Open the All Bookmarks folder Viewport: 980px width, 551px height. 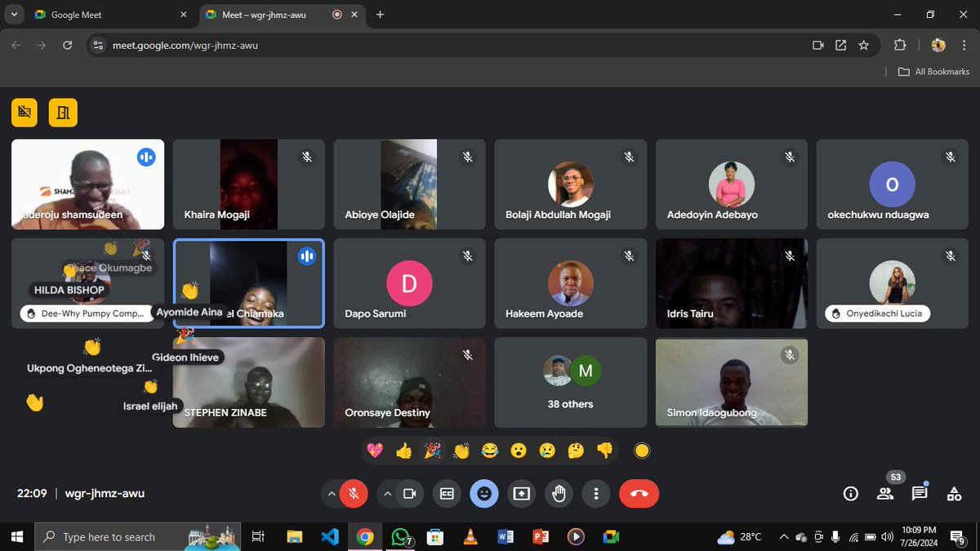[933, 72]
